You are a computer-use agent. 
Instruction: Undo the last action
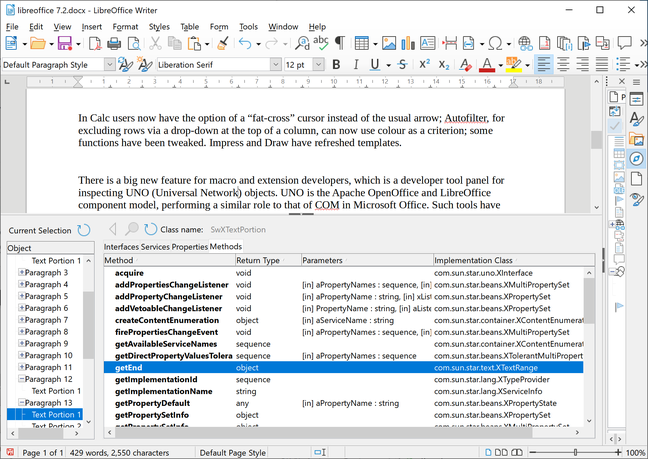(245, 43)
